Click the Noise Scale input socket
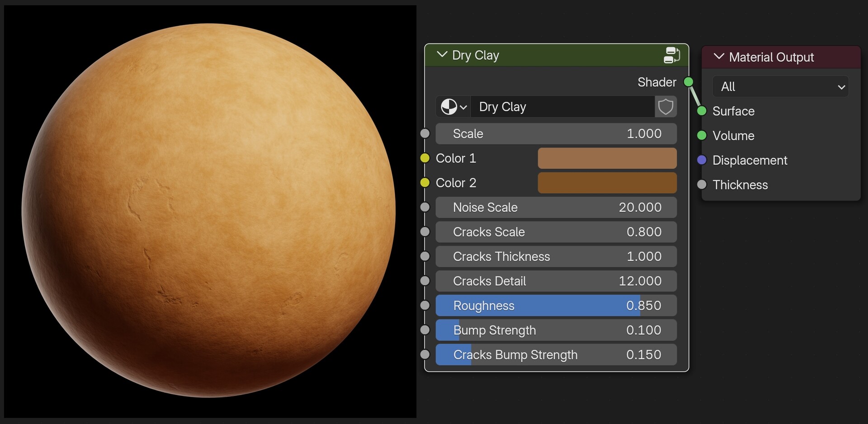The image size is (868, 424). [x=425, y=207]
